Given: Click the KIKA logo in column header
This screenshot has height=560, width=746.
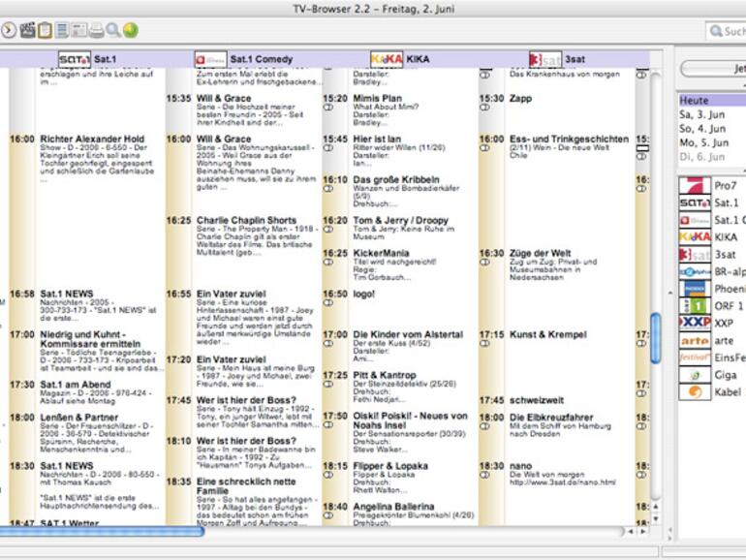Looking at the screenshot, I should click(x=387, y=59).
